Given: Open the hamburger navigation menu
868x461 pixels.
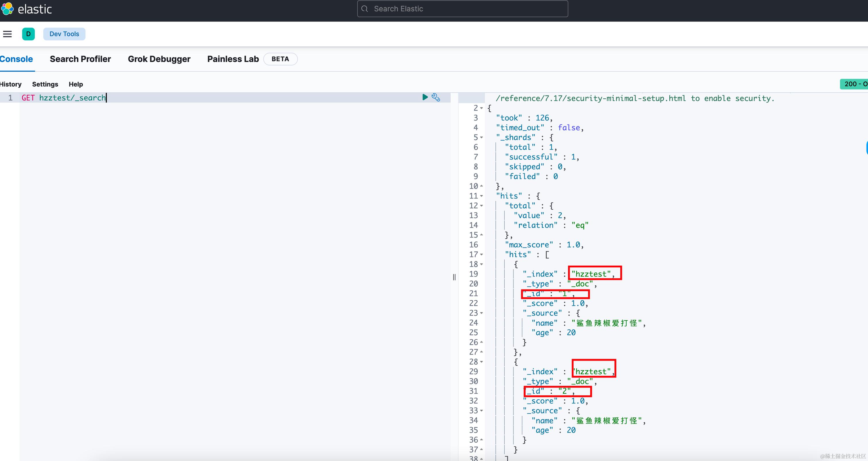Looking at the screenshot, I should click(7, 34).
